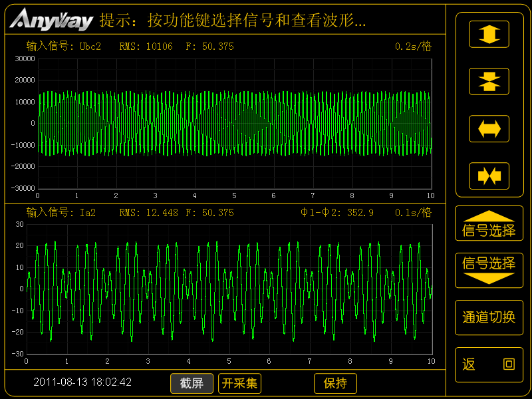Capture the screen using 截屏
The image size is (532, 399).
(192, 383)
